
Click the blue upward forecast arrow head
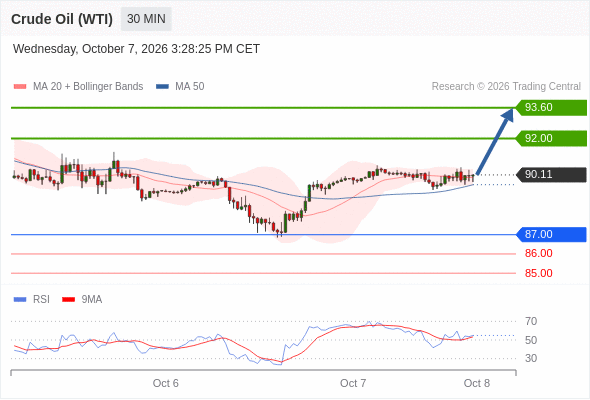click(x=508, y=114)
